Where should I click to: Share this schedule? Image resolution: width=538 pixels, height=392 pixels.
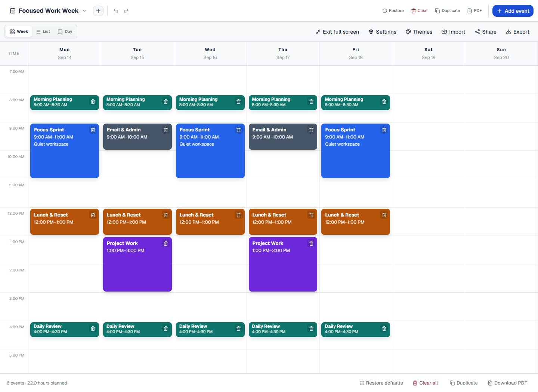(x=486, y=32)
